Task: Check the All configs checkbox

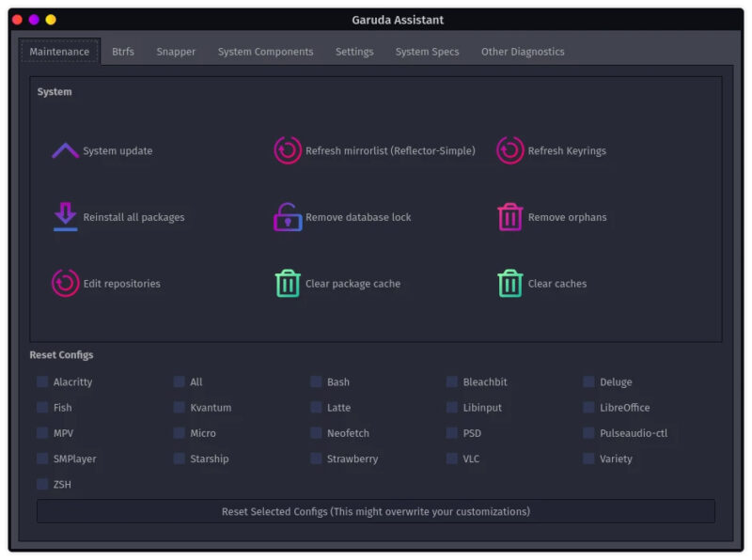Action: [x=180, y=382]
